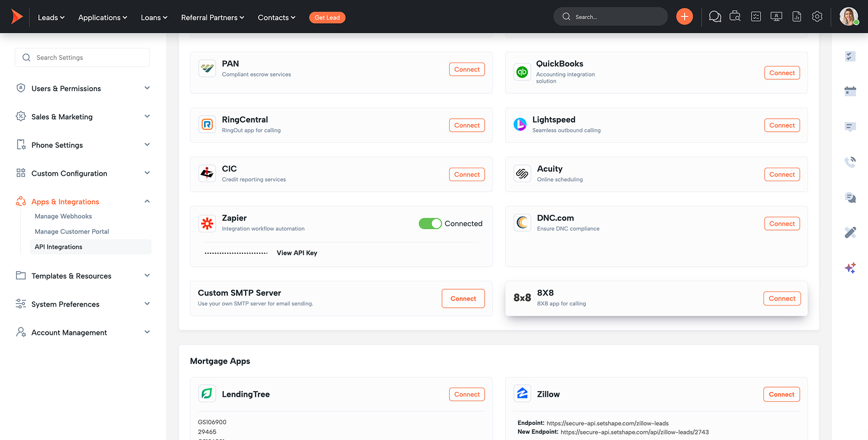Expand Account Management section
The image size is (868, 440).
coord(83,333)
